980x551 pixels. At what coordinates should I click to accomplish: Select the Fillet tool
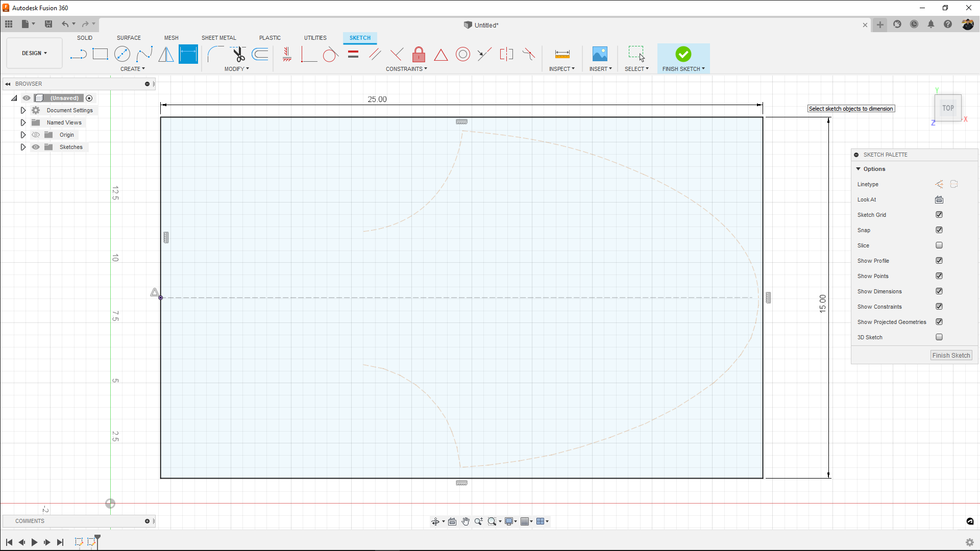tap(215, 54)
